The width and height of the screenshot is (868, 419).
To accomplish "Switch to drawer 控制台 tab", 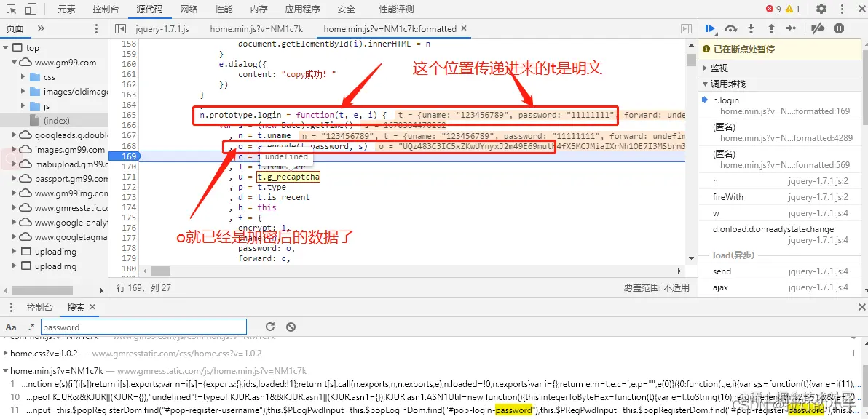I will coord(39,308).
